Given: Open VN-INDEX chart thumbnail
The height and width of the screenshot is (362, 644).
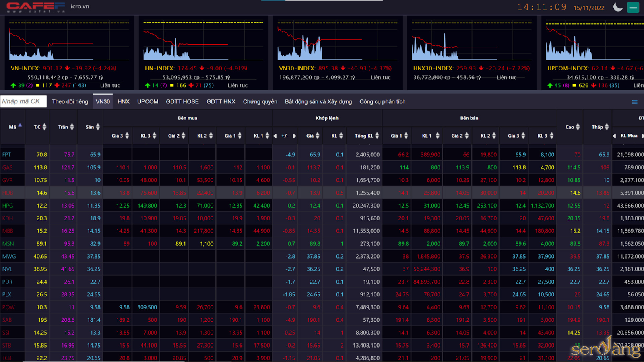Looking at the screenshot, I should [x=69, y=40].
